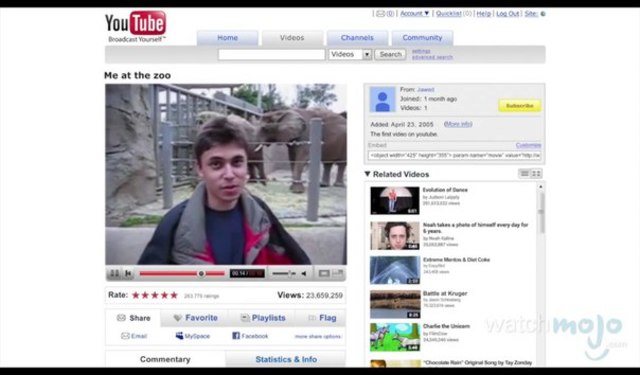640x375 pixels.
Task: Select the Share tab
Action: point(133,318)
